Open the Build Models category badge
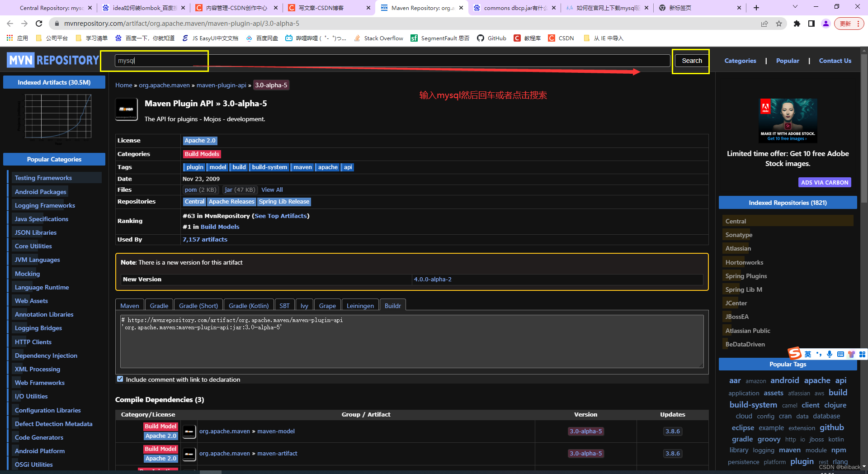Screen dimensions: 868x474 [x=202, y=154]
